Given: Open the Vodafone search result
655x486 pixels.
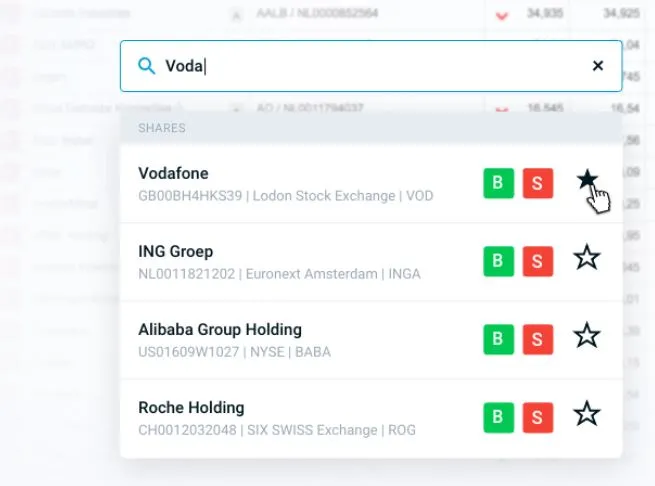Looking at the screenshot, I should 371,184.
